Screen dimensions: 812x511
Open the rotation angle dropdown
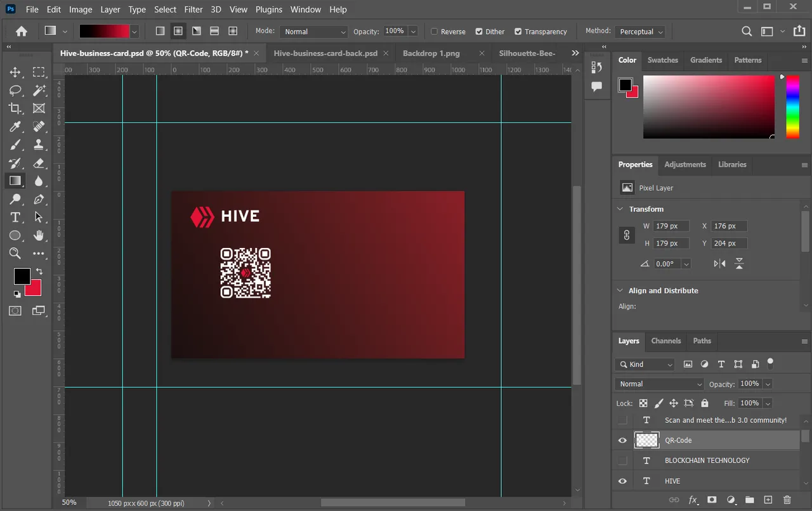pyautogui.click(x=686, y=264)
